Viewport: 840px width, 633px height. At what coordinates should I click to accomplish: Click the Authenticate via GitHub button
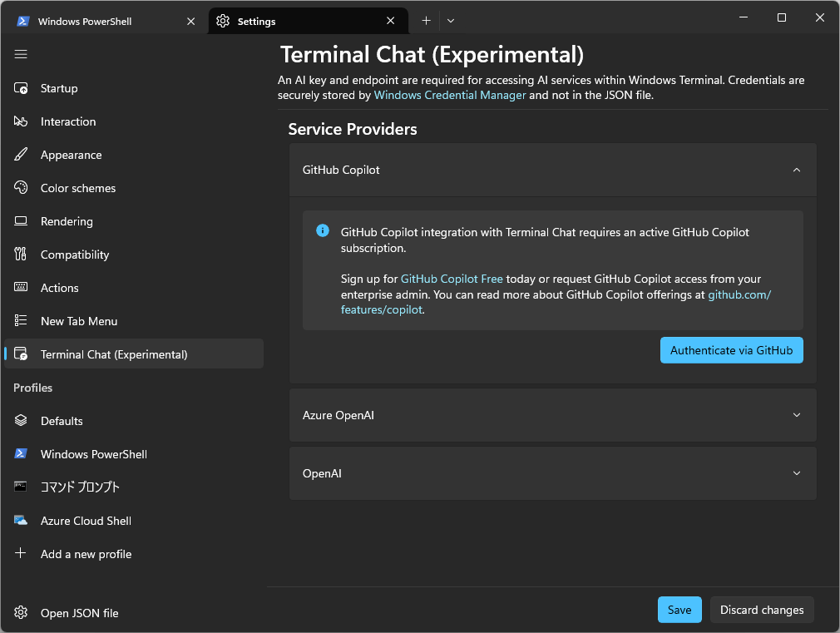(731, 350)
